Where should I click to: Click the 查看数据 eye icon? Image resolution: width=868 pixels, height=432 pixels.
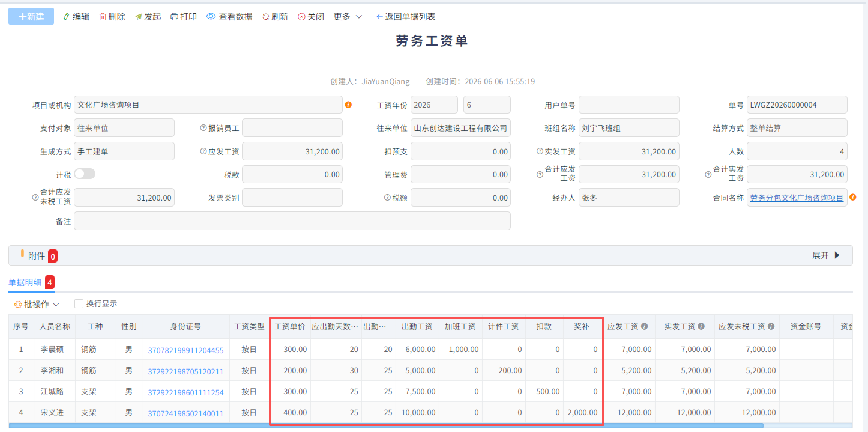(211, 17)
